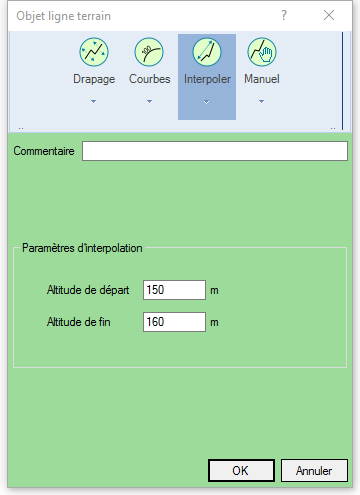Focus the Commentaire text field

[x=215, y=151]
